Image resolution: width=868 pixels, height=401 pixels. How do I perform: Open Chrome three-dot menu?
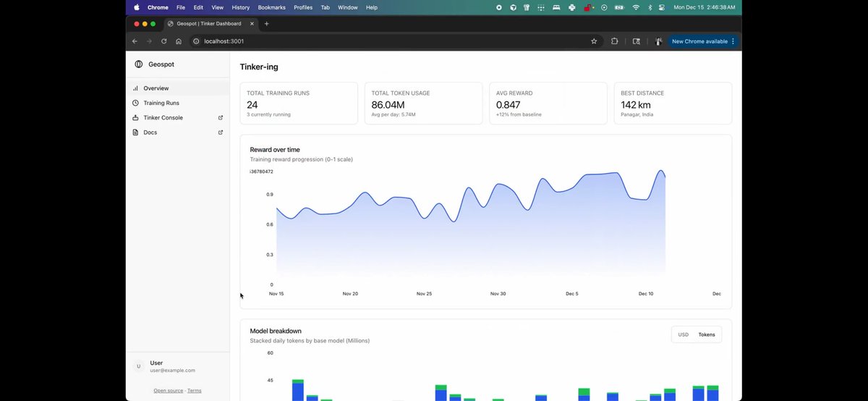point(733,41)
